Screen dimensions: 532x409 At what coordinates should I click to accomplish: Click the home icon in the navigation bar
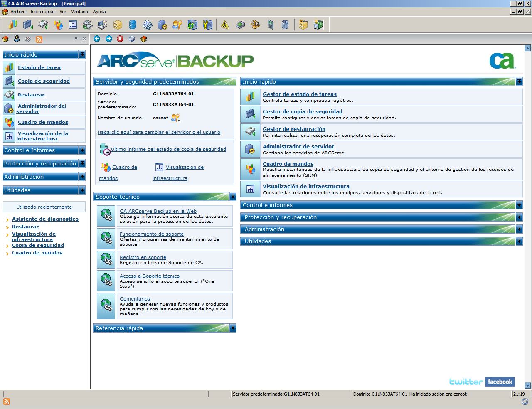tap(143, 39)
